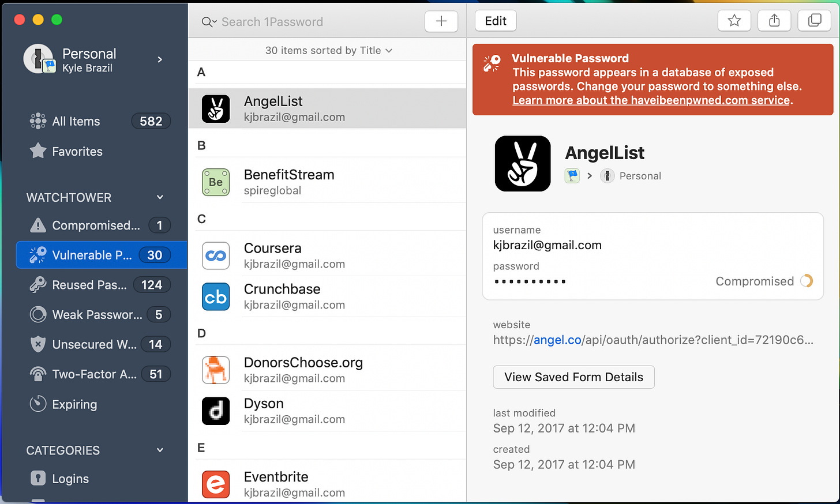Open Favorites in sidebar
840x504 pixels.
coord(99,151)
